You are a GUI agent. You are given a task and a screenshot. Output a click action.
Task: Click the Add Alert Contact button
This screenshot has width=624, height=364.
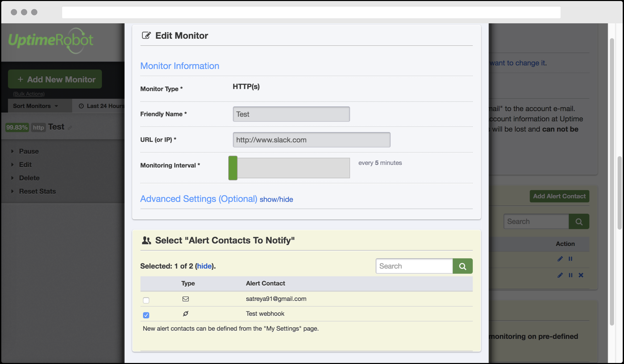tap(559, 196)
